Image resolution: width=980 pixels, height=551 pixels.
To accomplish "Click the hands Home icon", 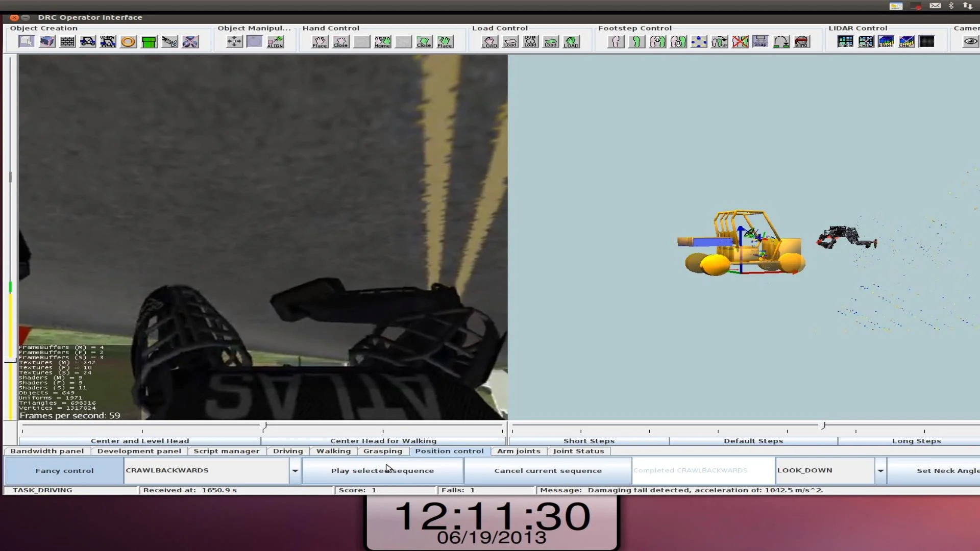I will coord(382,41).
